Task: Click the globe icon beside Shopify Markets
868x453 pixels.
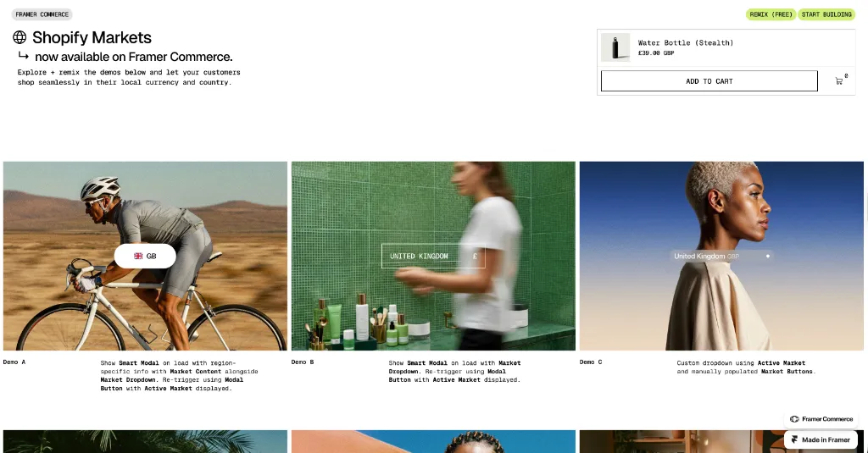Action: click(x=19, y=37)
